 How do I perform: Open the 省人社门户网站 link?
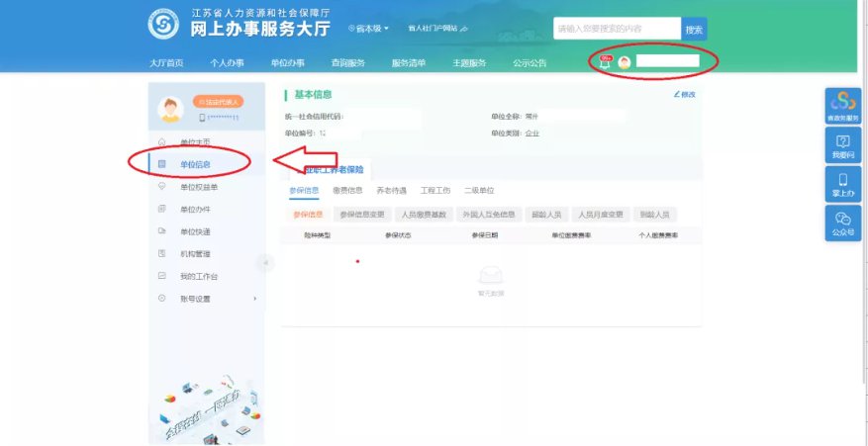(x=437, y=29)
